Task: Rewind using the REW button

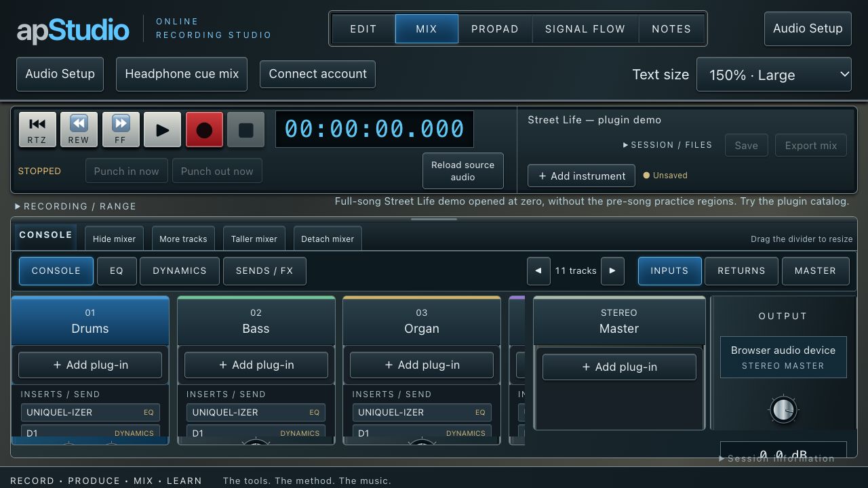Action: (x=79, y=129)
